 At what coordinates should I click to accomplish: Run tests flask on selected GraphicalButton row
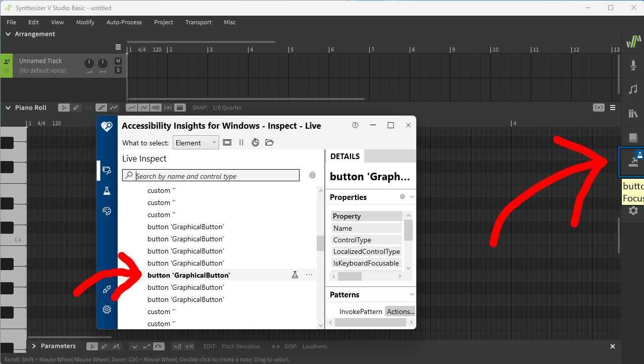[295, 275]
